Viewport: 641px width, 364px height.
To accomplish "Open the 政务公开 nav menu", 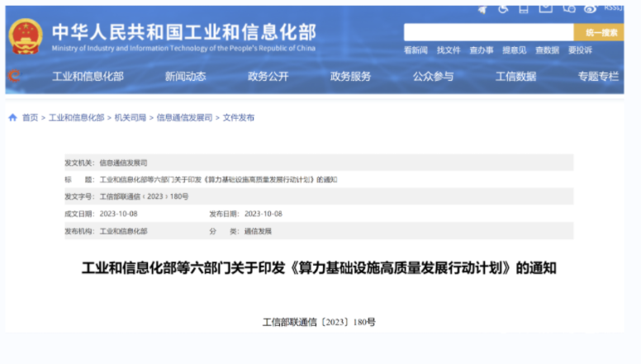I will pyautogui.click(x=268, y=77).
